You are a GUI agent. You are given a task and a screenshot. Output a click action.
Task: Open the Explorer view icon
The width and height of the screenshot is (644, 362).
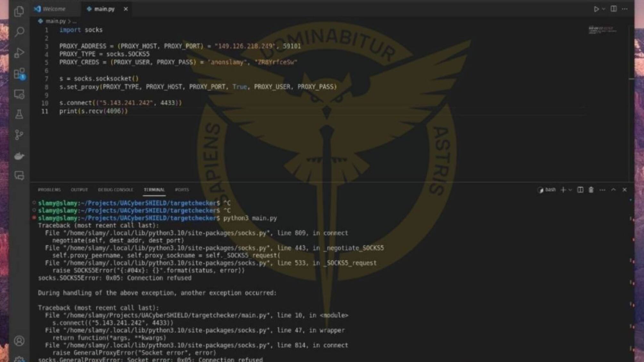(19, 12)
